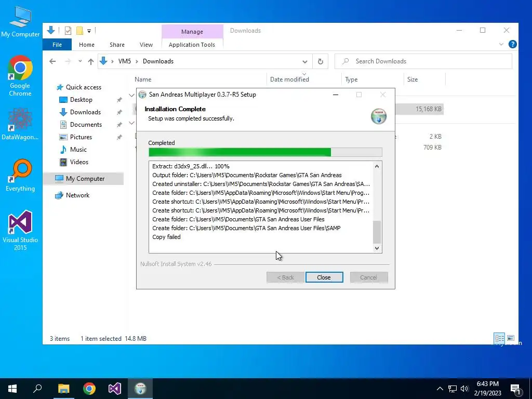Viewport: 532px width, 399px height.
Task: Minimize the SAMP Setup dialog
Action: (336, 95)
